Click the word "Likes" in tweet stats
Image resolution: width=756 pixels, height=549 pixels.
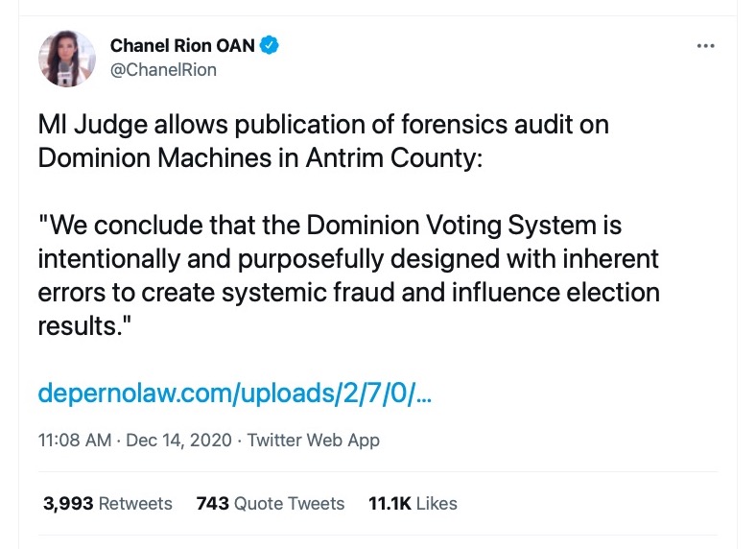pos(437,503)
